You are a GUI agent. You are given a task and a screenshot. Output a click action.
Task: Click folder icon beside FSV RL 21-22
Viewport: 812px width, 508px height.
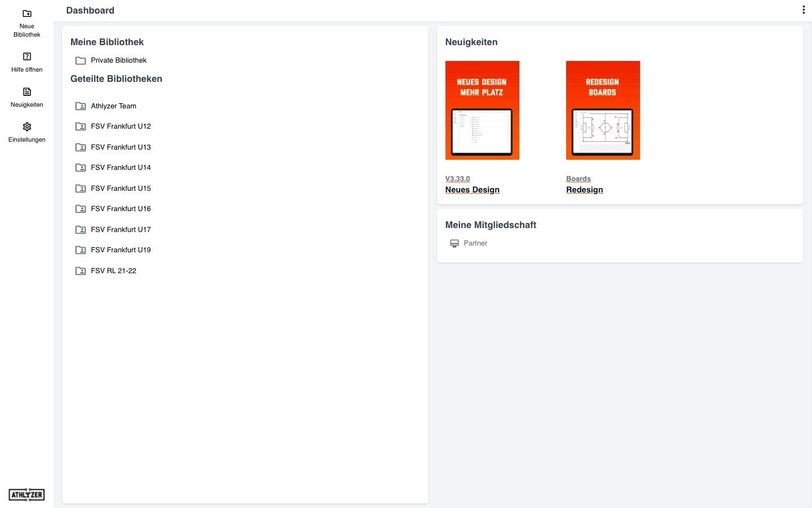coord(81,271)
